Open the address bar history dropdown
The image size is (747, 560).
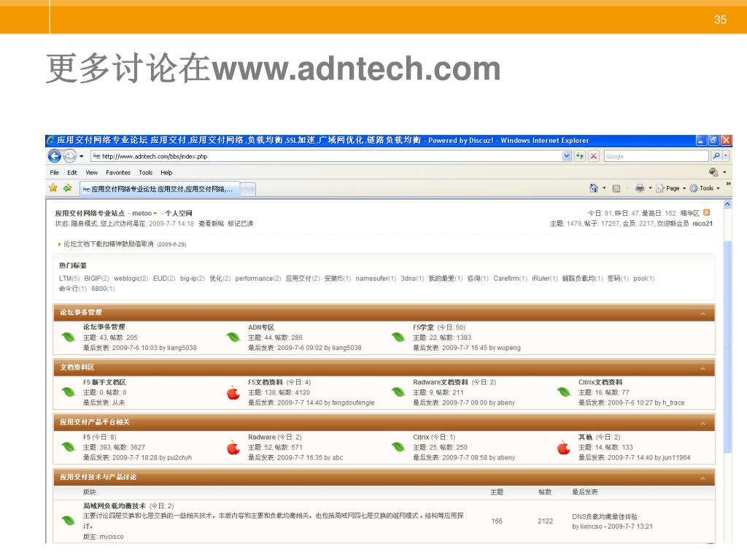tap(567, 156)
